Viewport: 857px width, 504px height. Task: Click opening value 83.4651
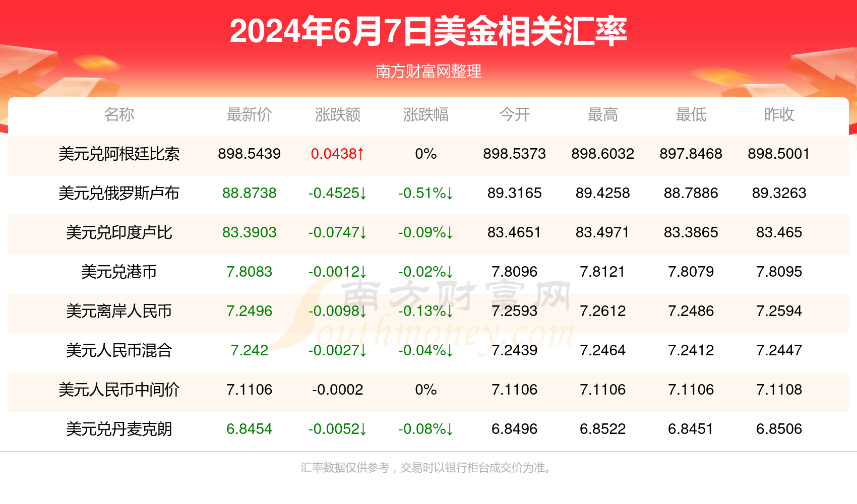coord(514,232)
